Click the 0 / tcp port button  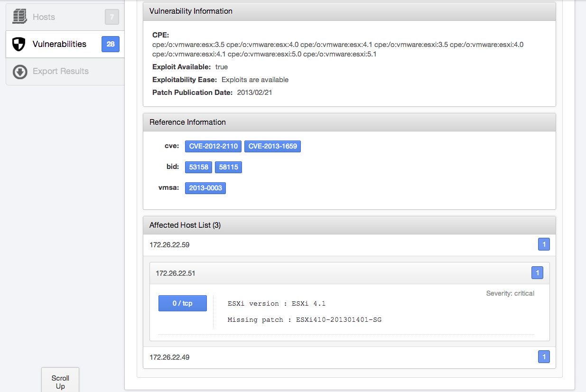[x=183, y=303]
